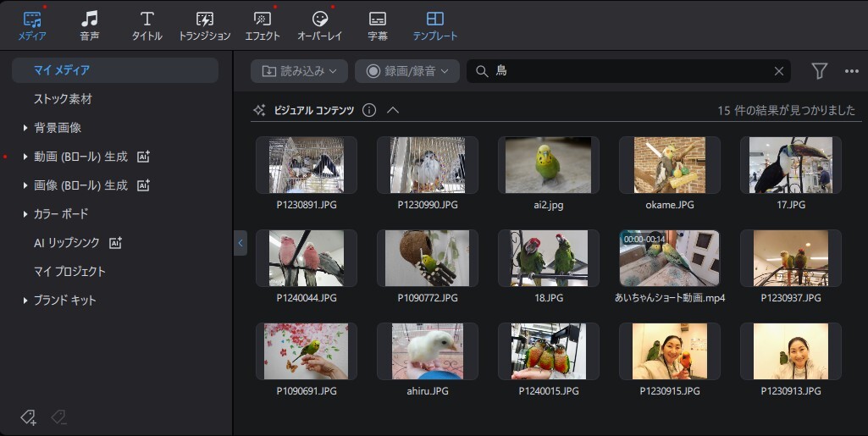The width and height of the screenshot is (868, 436).
Task: Open the three-dots more options menu
Action: [851, 71]
